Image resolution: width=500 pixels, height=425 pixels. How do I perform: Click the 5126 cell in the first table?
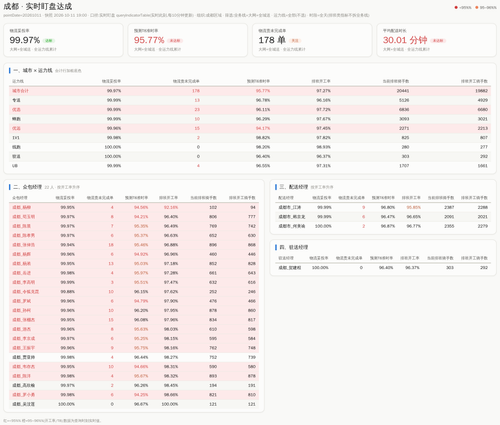(x=404, y=100)
